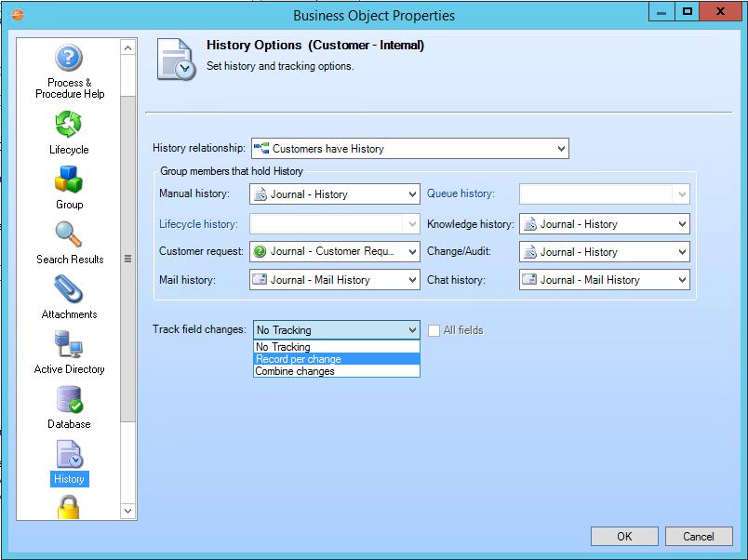Click the padlock security icon
Image resolution: width=748 pixels, height=560 pixels.
69,507
